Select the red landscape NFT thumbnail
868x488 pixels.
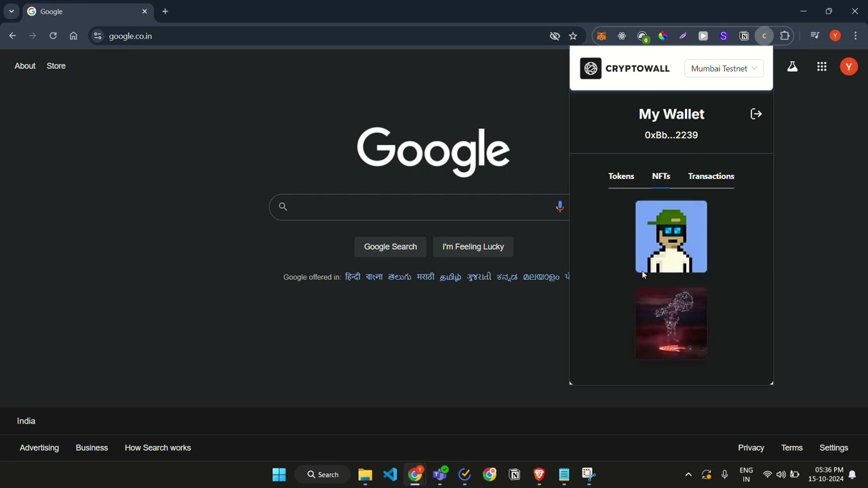(x=671, y=323)
